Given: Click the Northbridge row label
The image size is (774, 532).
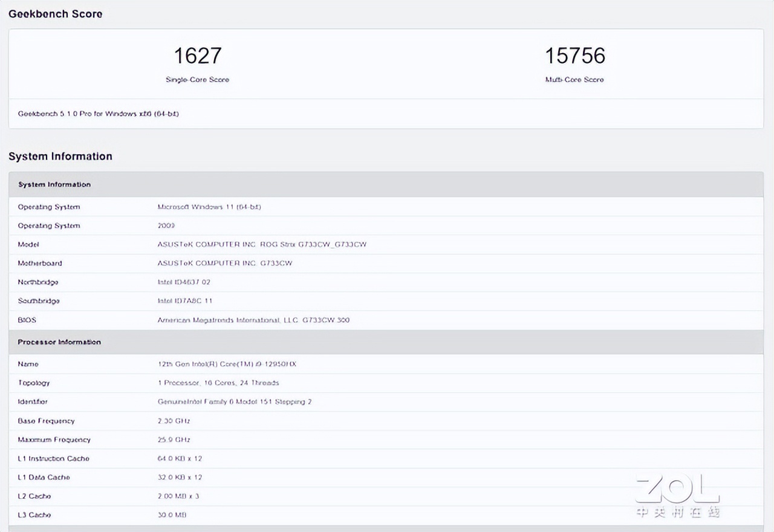Looking at the screenshot, I should pyautogui.click(x=38, y=282).
